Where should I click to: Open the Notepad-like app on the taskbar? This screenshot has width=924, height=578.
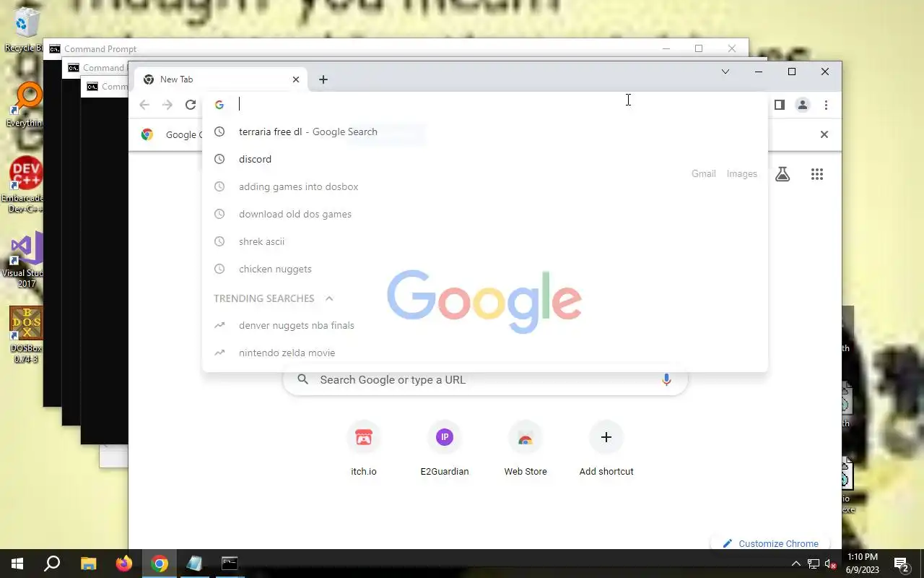[x=194, y=564]
